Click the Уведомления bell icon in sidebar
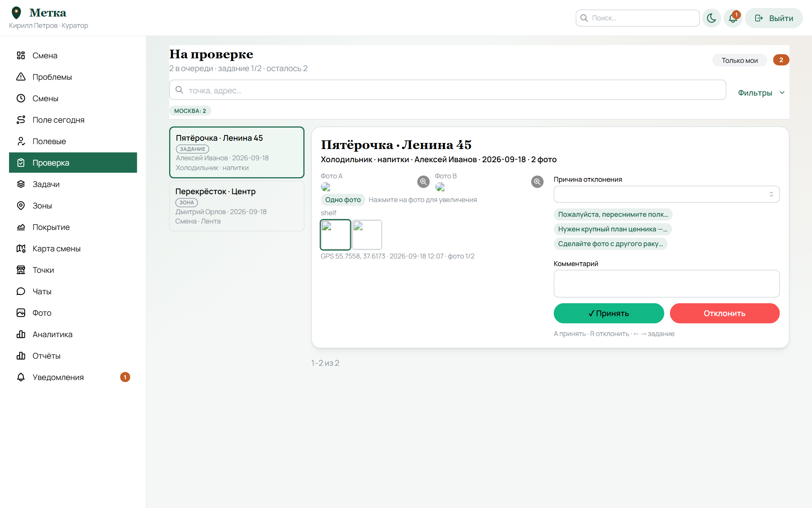 tap(21, 377)
